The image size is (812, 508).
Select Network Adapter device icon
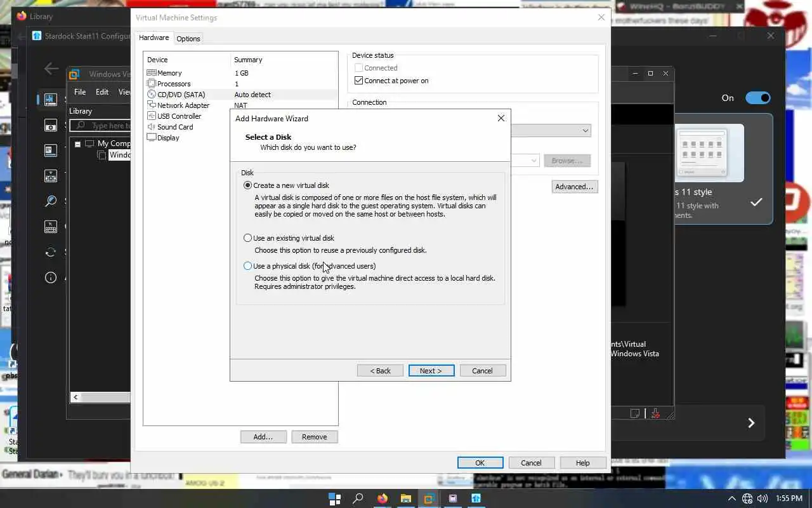(x=151, y=105)
